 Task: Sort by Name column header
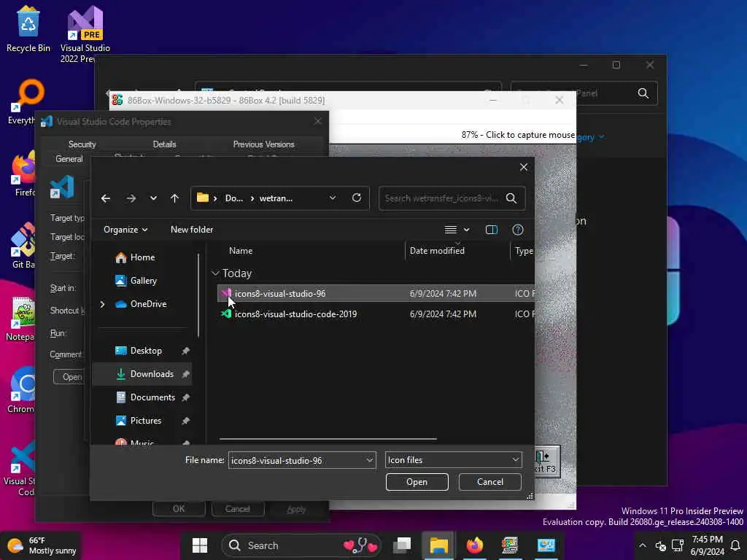[x=241, y=251]
